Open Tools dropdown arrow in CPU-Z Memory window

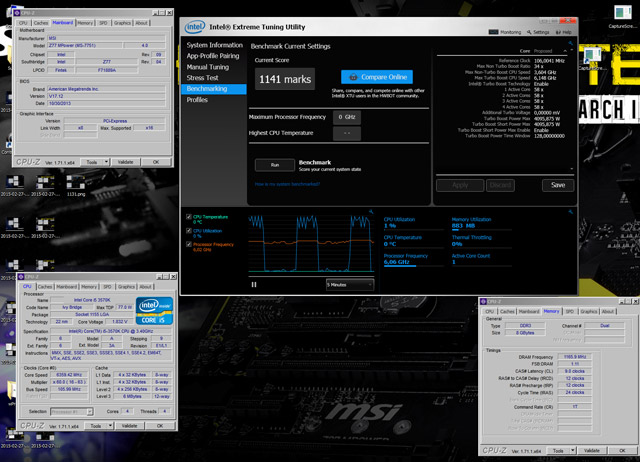coord(573,451)
